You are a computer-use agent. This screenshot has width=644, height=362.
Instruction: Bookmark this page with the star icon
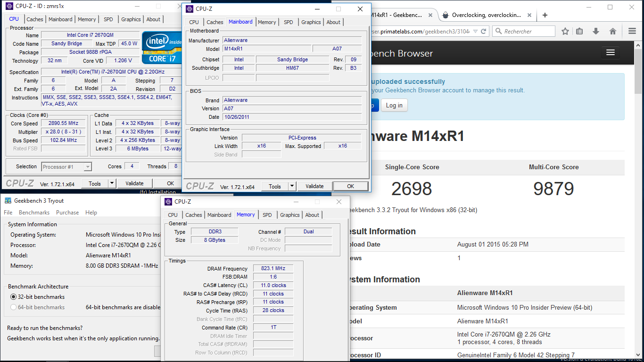click(x=565, y=31)
